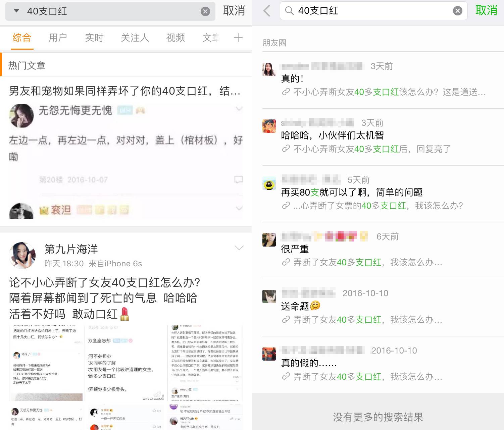This screenshot has height=430, width=504.
Task: Click the link icon under 送命题 post
Action: click(286, 320)
